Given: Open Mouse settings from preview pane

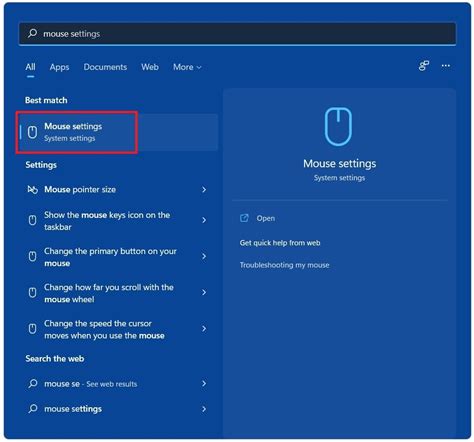Looking at the screenshot, I should coord(266,218).
